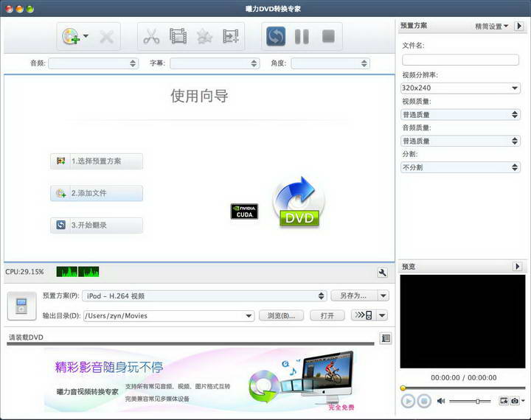531x420 pixels.
Task: Mute with the speaker volume icon
Action: pos(440,401)
